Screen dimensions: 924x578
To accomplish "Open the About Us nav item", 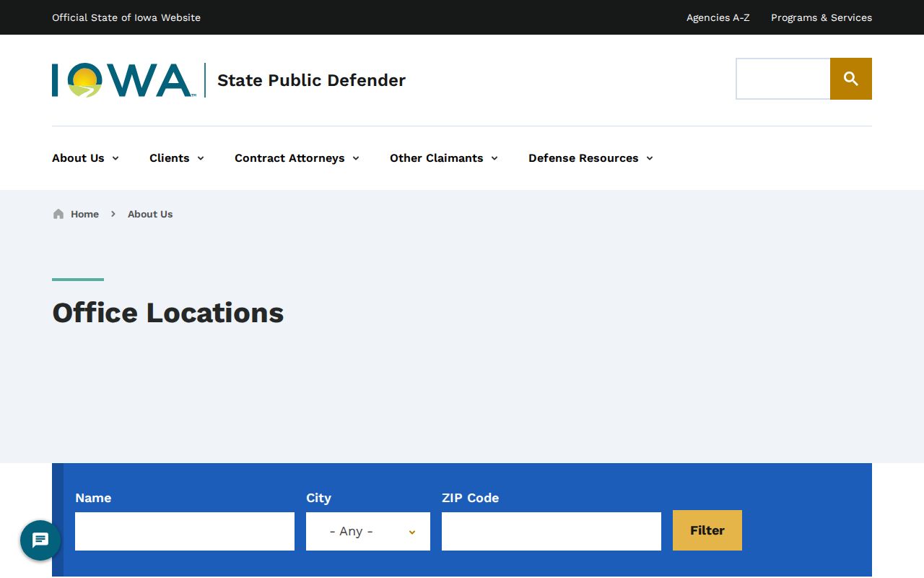I will pyautogui.click(x=78, y=158).
